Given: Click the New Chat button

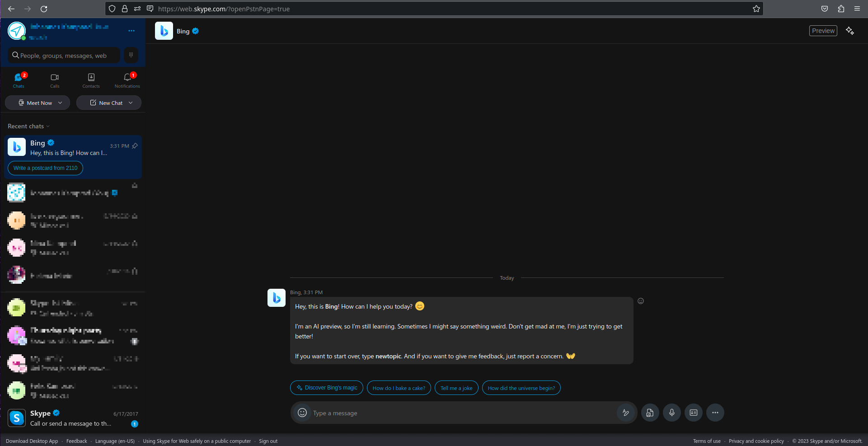Looking at the screenshot, I should (109, 103).
